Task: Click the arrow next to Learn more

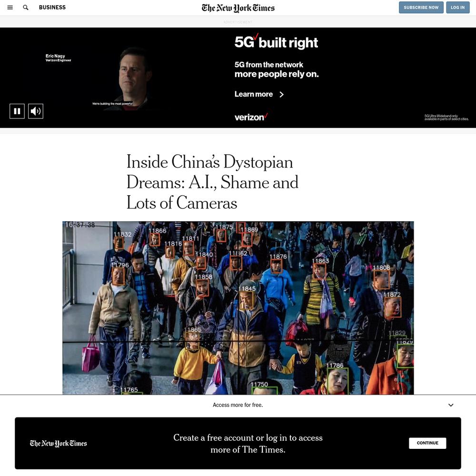Action: (x=282, y=94)
